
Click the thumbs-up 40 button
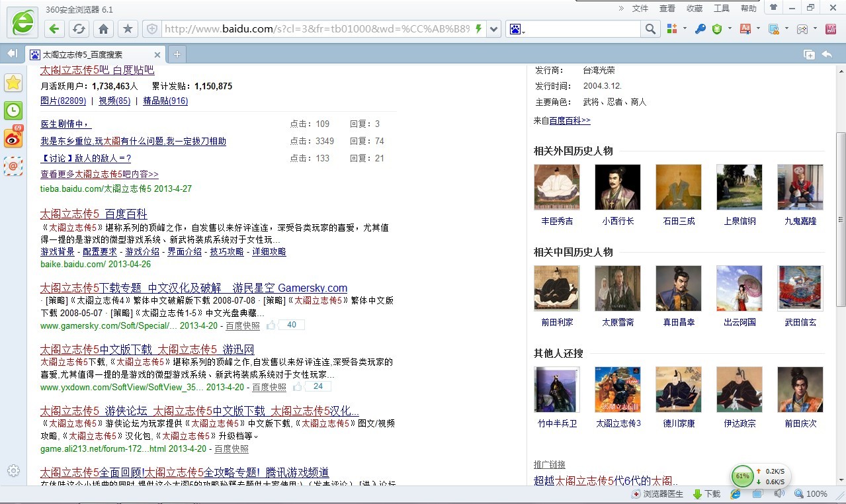coord(285,325)
